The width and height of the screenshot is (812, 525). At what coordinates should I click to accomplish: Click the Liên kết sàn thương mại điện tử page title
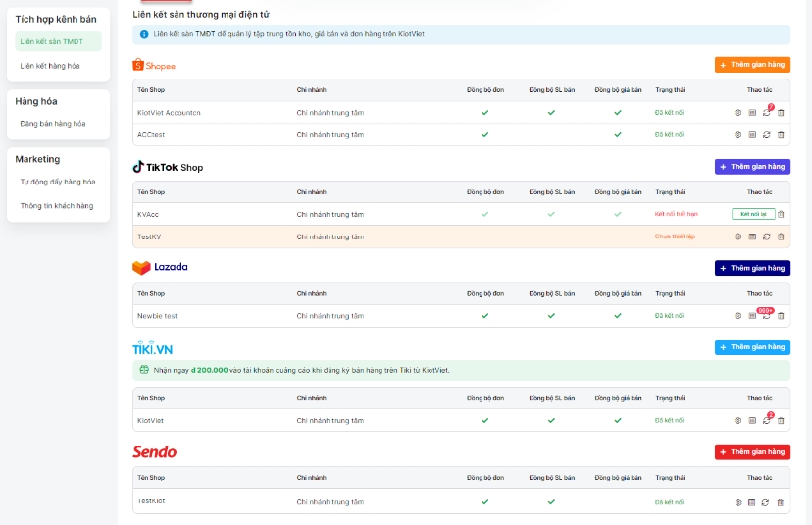click(x=201, y=15)
